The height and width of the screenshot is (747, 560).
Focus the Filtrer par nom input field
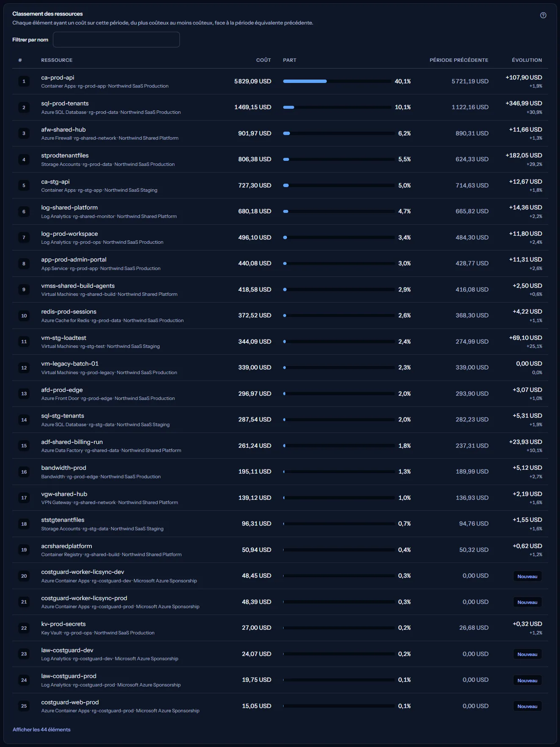116,40
